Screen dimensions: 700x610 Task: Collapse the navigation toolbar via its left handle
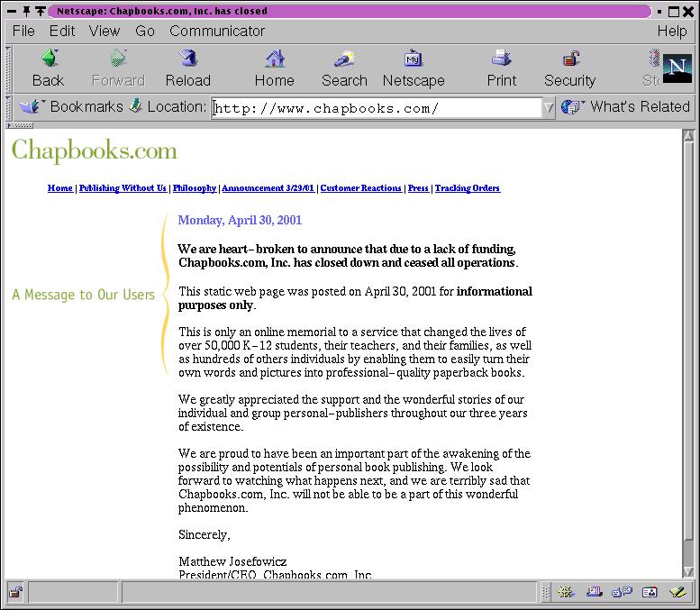(8, 68)
